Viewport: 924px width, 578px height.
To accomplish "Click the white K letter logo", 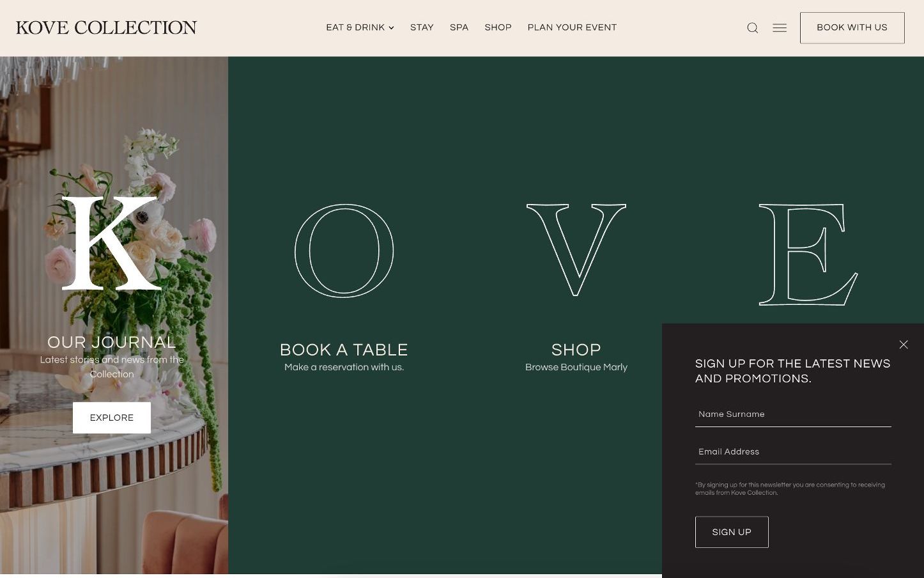I will pyautogui.click(x=112, y=244).
